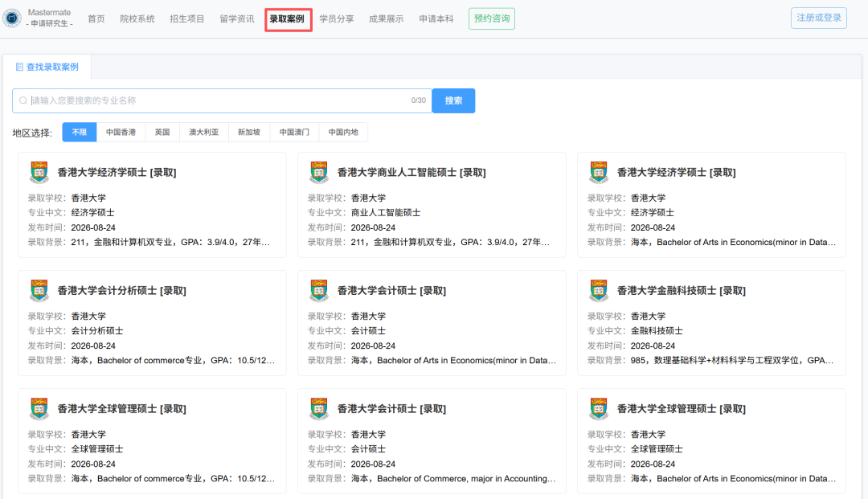Click HKU crest on 香港大学金融科技硕士 card
The width and height of the screenshot is (868, 499).
599,291
